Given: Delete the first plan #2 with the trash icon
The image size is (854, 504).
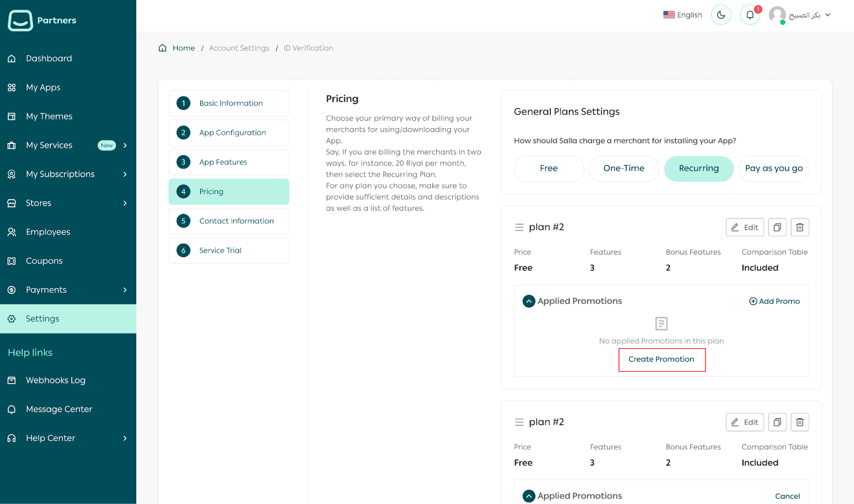Looking at the screenshot, I should (x=800, y=227).
